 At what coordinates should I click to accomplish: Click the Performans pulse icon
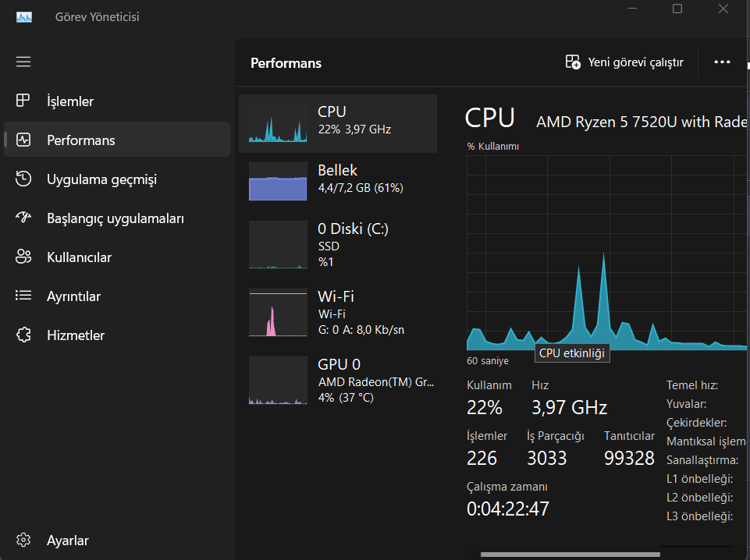pyautogui.click(x=23, y=140)
